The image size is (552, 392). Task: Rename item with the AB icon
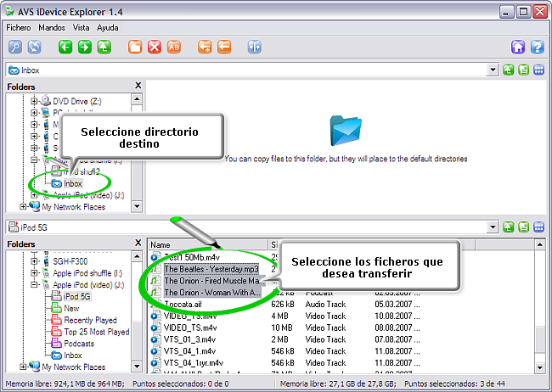point(174,47)
